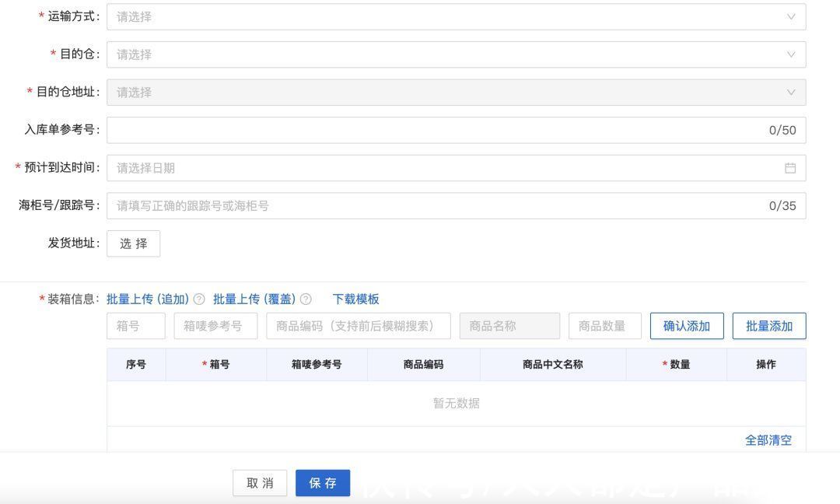Click the disabled 商品名称 field
Screen dimensions: 840x504
[509, 326]
